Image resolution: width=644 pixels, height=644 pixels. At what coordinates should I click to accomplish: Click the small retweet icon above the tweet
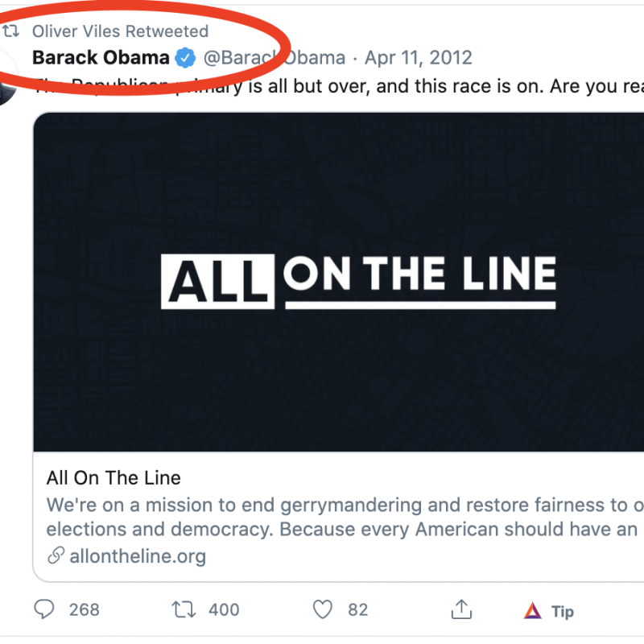[10, 31]
